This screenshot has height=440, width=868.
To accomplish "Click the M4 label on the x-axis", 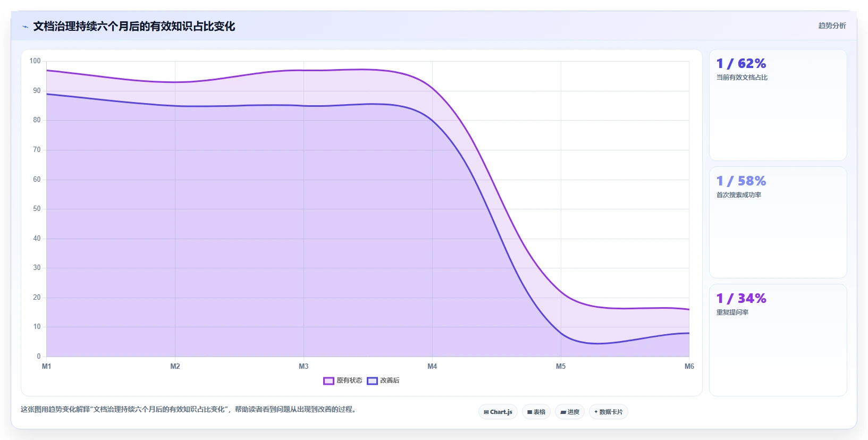I will (432, 366).
